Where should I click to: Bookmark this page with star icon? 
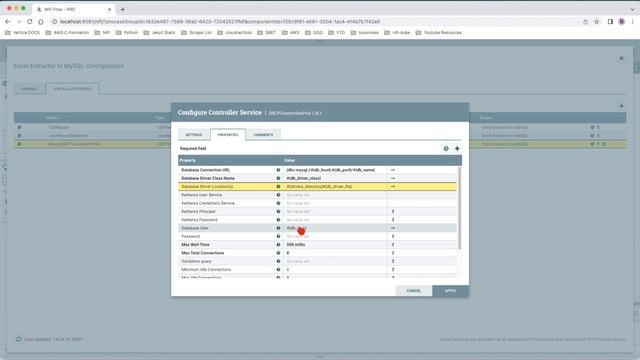coord(596,22)
